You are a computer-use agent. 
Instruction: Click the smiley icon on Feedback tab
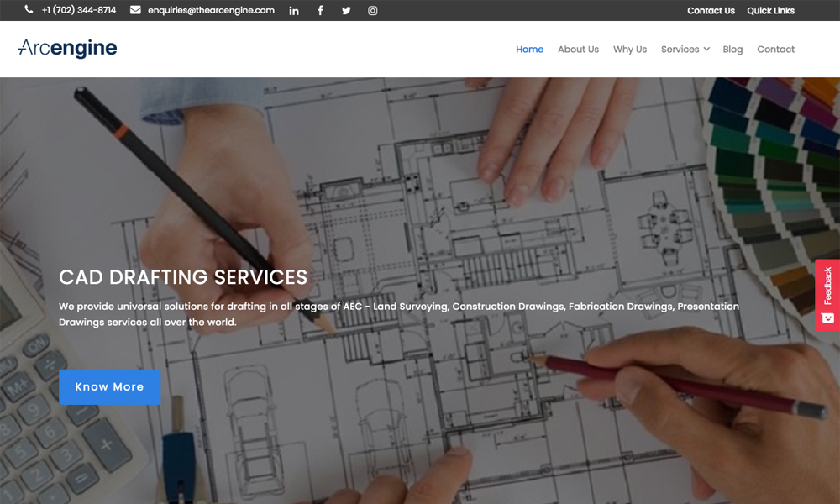pyautogui.click(x=827, y=318)
